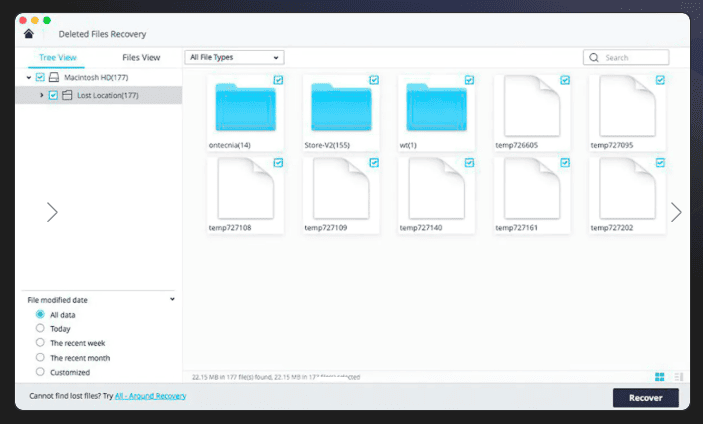
Task: Click the Deleted Files Recovery title
Action: pos(102,34)
